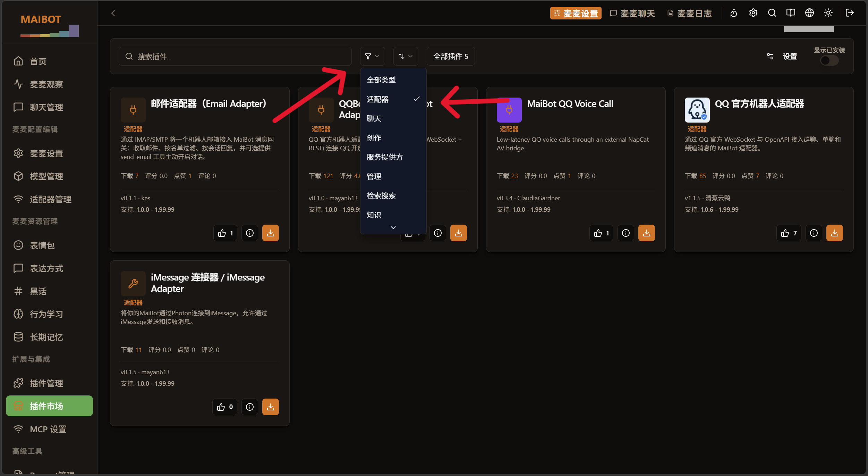Select 创作 in filter menu
The image size is (868, 476).
pos(393,138)
